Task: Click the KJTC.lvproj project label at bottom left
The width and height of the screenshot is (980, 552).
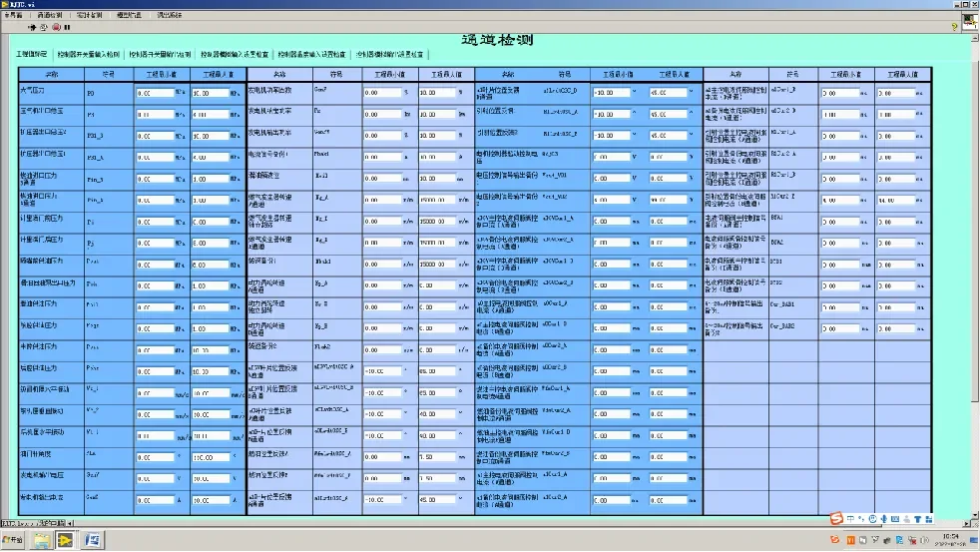Action: (33, 523)
